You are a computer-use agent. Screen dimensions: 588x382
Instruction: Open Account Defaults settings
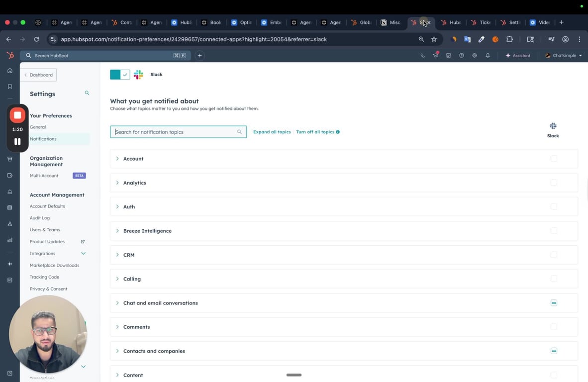(x=47, y=206)
